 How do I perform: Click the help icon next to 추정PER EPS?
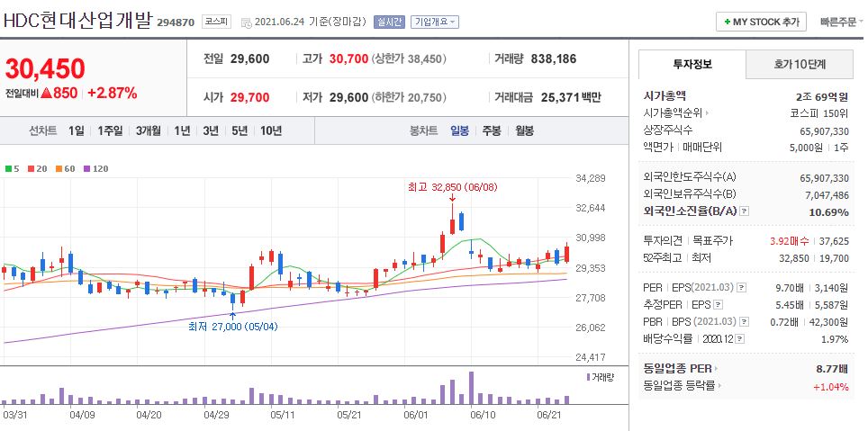[718, 304]
